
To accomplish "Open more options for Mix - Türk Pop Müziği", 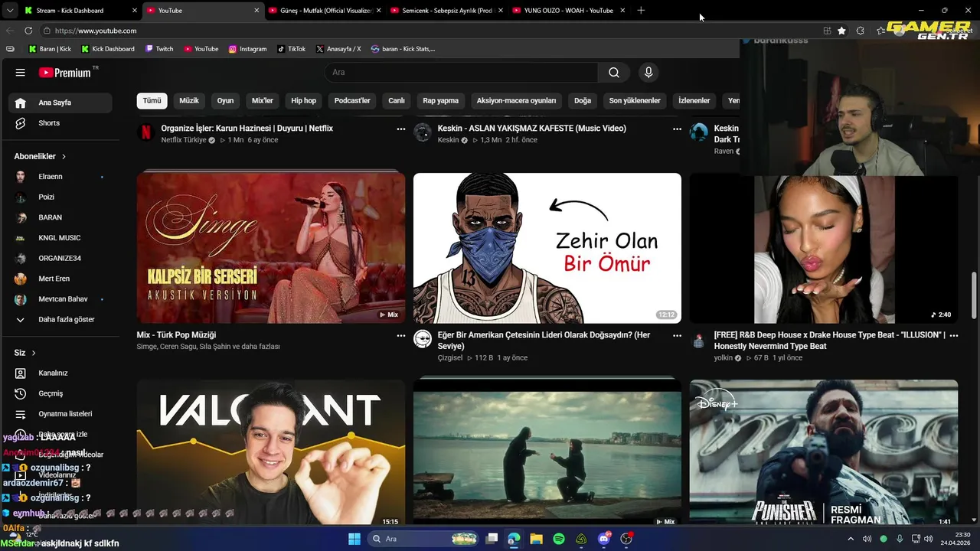I will pyautogui.click(x=400, y=335).
